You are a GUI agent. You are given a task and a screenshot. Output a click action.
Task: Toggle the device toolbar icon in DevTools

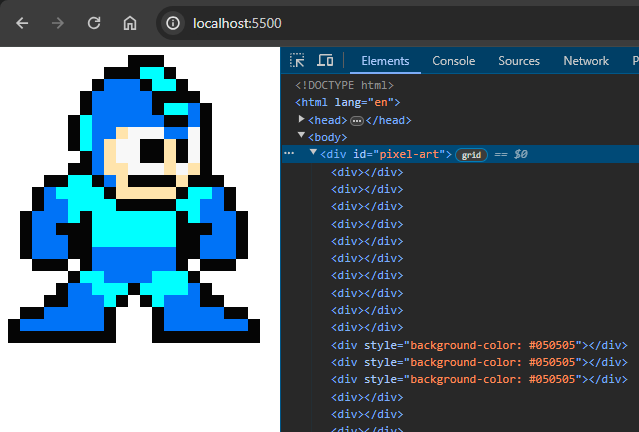(325, 60)
